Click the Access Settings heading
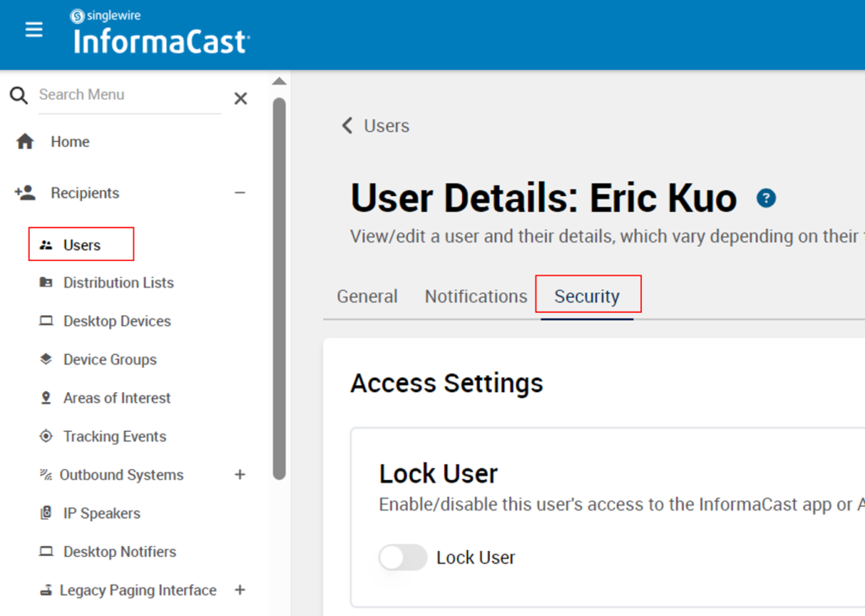 click(x=447, y=383)
